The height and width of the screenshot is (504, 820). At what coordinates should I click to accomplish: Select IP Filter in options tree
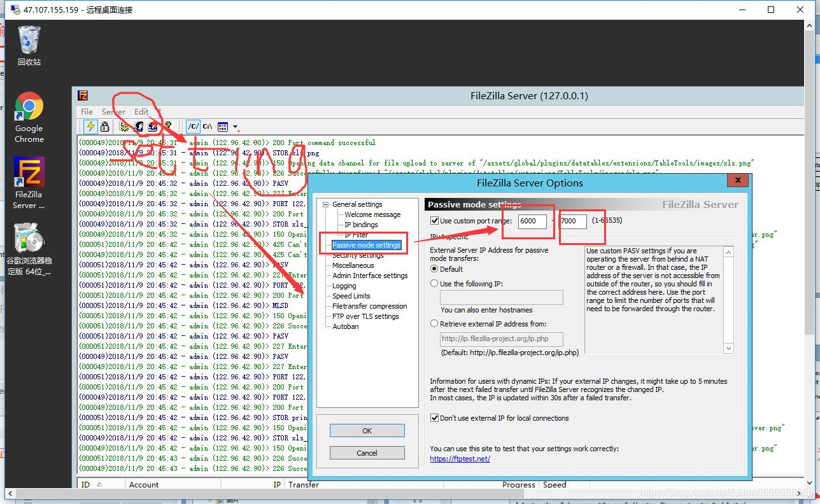point(357,235)
